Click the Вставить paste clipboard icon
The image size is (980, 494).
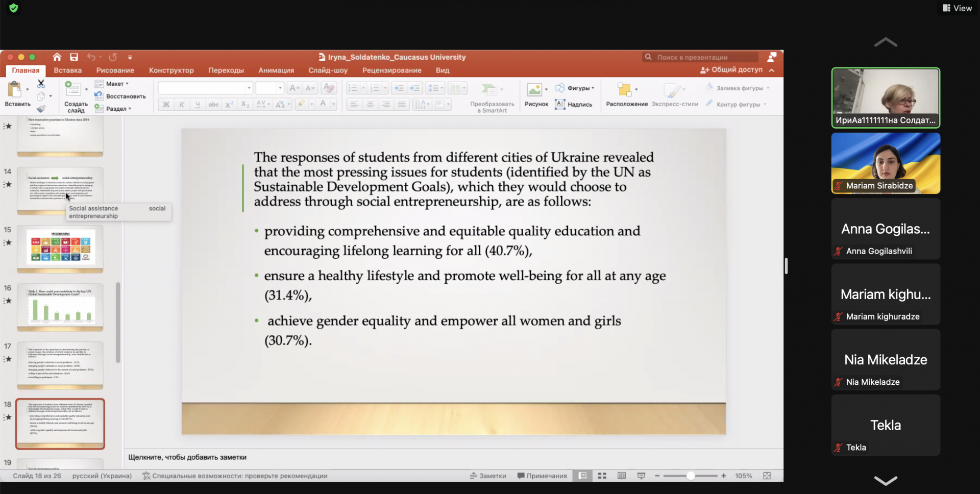coord(15,90)
